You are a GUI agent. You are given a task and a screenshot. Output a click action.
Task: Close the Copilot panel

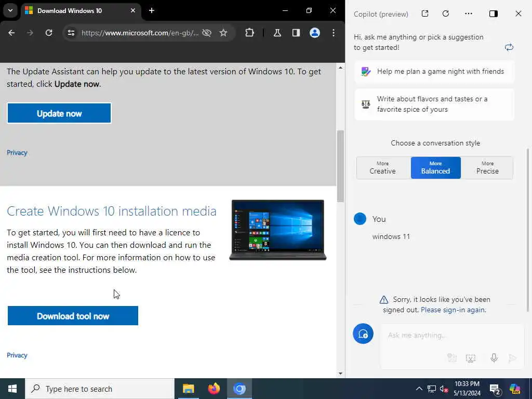click(x=518, y=14)
